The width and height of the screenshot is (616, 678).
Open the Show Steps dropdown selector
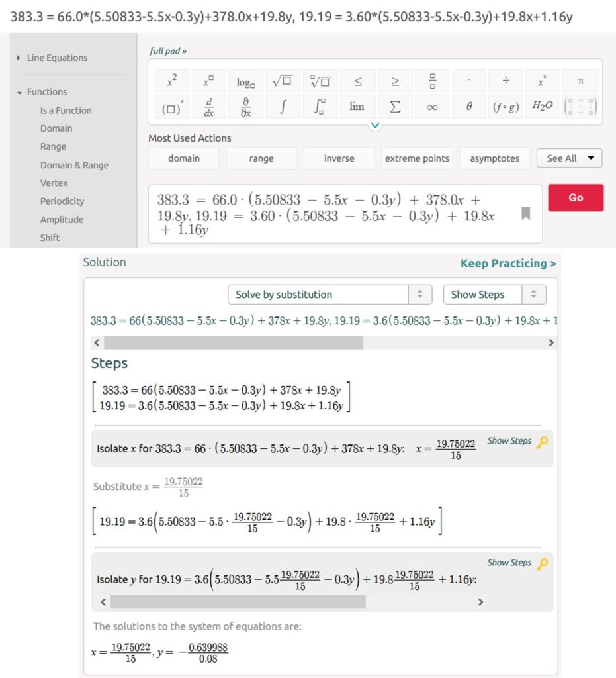(494, 295)
